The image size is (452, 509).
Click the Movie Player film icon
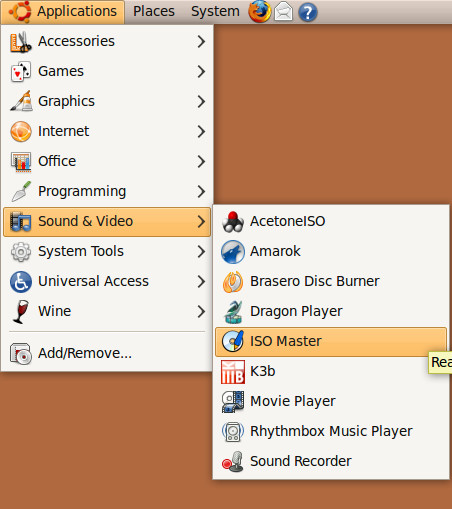pos(233,402)
